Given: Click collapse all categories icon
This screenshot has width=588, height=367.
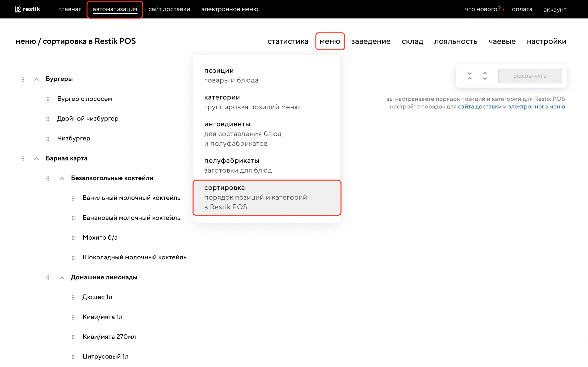Looking at the screenshot, I should pyautogui.click(x=469, y=76).
